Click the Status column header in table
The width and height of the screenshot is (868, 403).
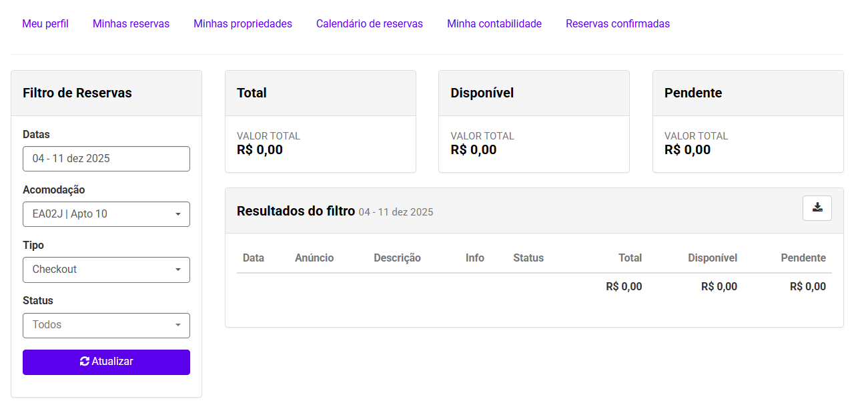528,258
